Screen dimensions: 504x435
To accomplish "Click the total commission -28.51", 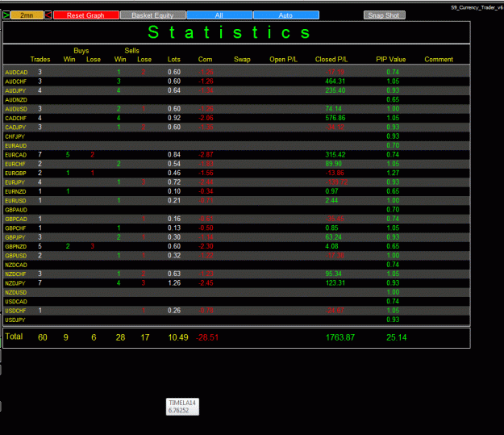I will click(207, 337).
